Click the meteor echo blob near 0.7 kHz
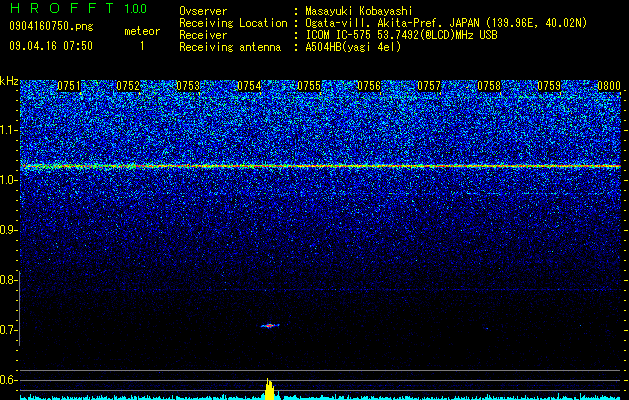The width and height of the screenshot is (629, 400). click(270, 325)
